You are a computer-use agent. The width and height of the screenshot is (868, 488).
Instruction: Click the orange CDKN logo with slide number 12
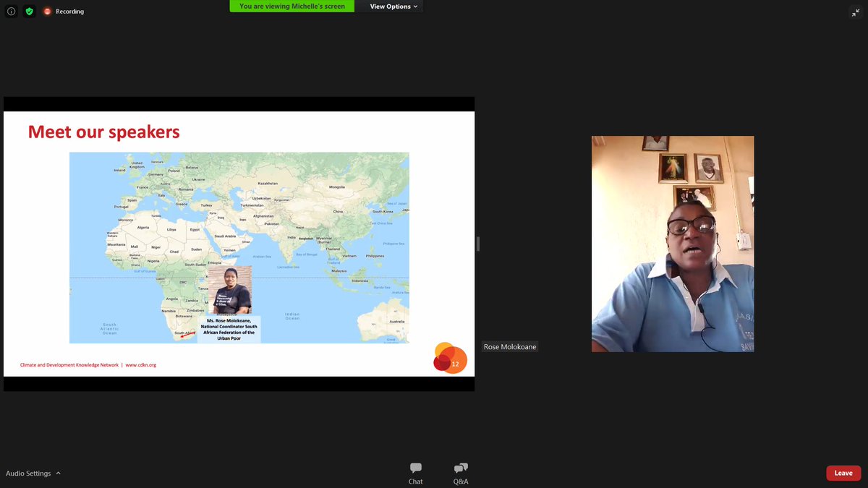(x=450, y=358)
